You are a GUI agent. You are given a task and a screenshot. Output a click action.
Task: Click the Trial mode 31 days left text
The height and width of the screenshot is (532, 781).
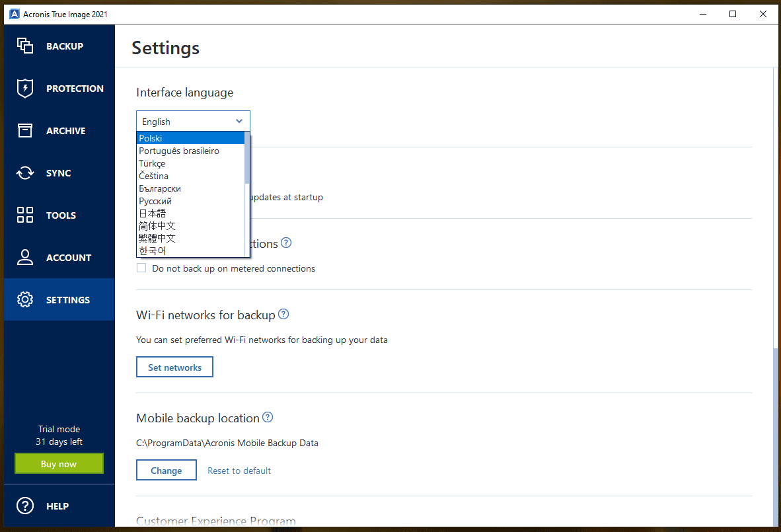point(59,436)
